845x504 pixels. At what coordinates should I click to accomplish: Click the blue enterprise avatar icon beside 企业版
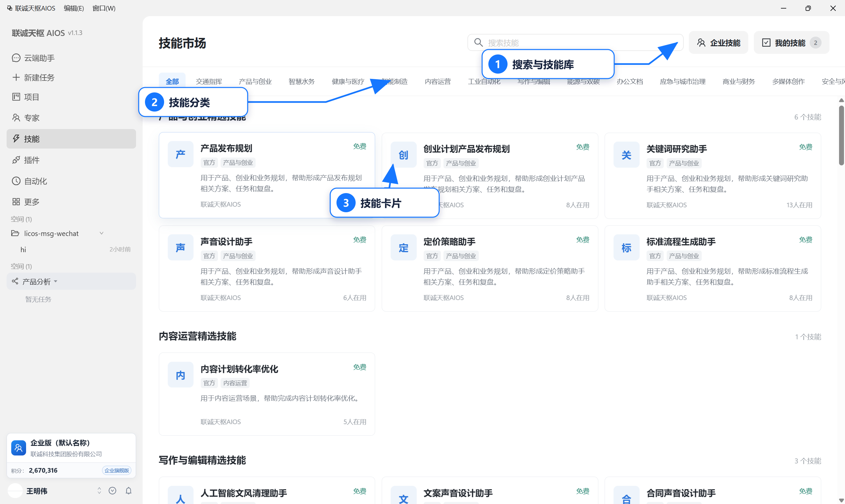pyautogui.click(x=19, y=448)
